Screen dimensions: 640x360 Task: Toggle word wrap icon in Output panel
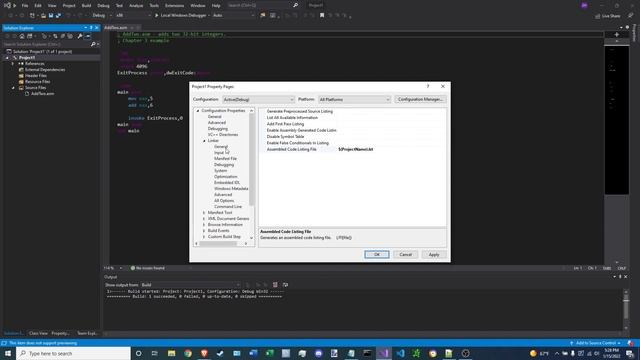285,285
